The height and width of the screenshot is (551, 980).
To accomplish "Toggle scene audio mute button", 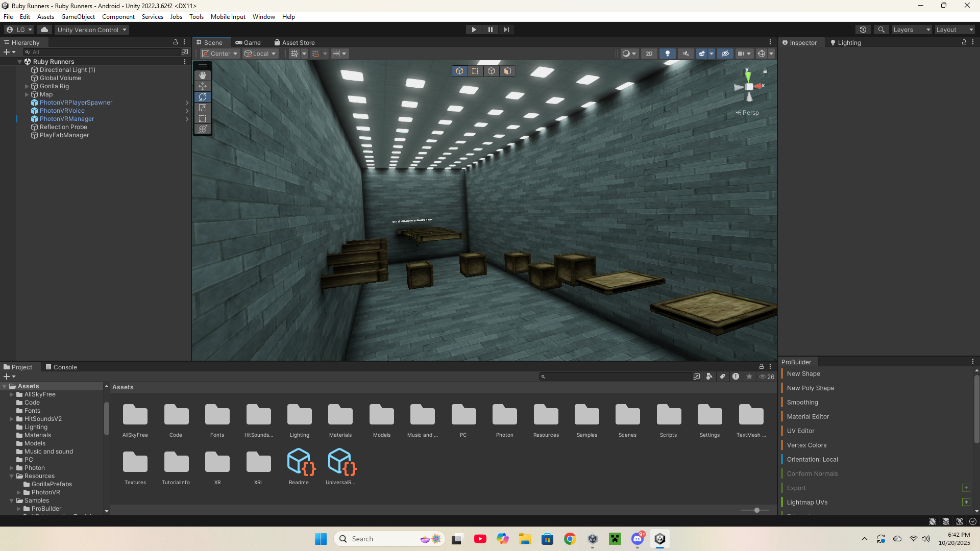I will pos(685,54).
